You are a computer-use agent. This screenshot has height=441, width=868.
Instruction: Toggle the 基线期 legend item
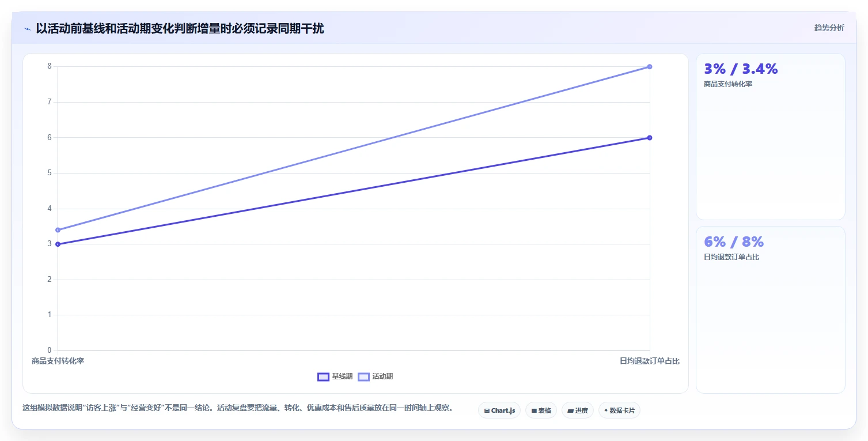pos(335,376)
